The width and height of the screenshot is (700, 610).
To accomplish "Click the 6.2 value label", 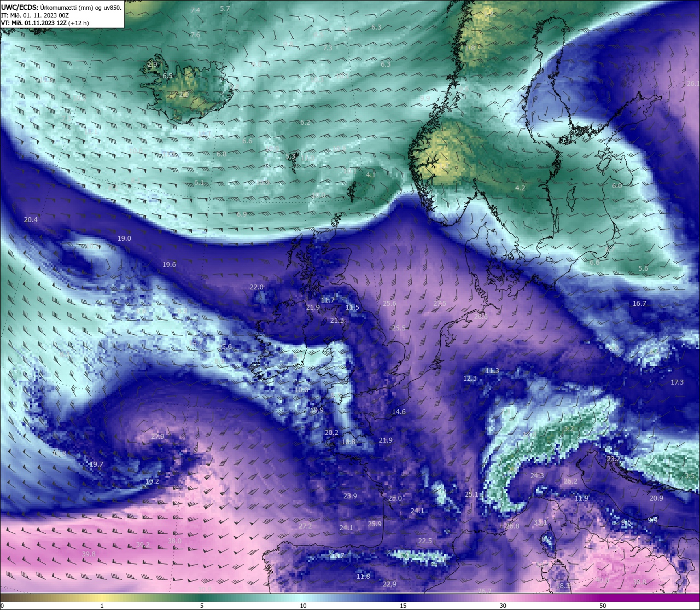I will [305, 123].
